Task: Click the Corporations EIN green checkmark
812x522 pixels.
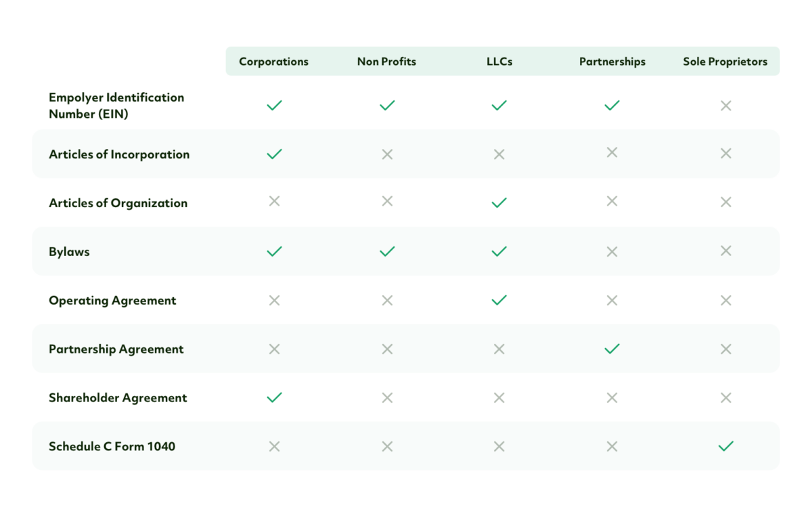Action: pos(274,106)
